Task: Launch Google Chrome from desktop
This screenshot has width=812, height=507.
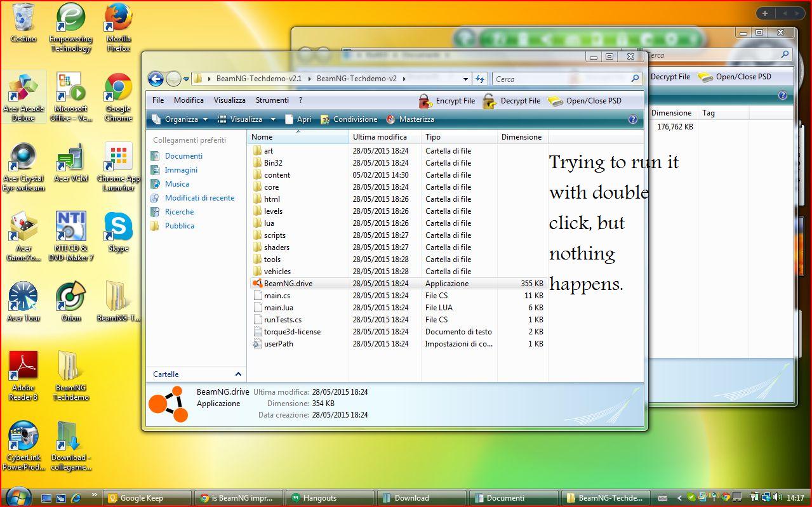Action: tap(119, 97)
